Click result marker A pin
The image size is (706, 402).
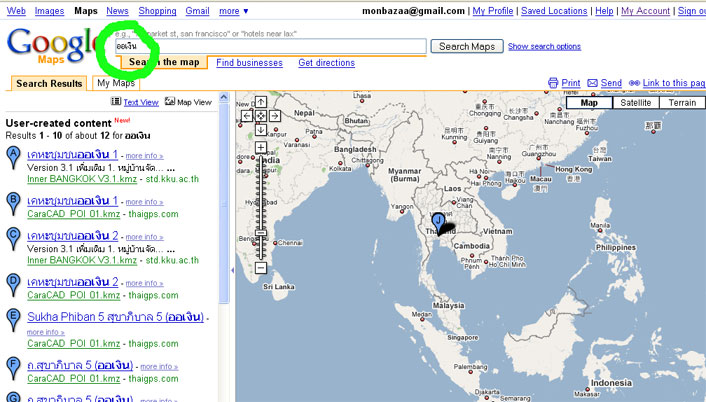(14, 157)
